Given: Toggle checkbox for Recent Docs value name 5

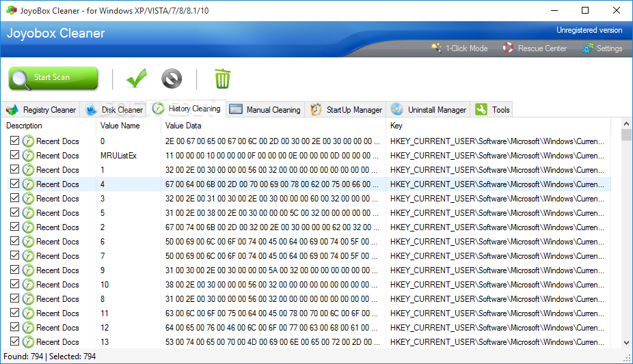Looking at the screenshot, I should (x=15, y=212).
